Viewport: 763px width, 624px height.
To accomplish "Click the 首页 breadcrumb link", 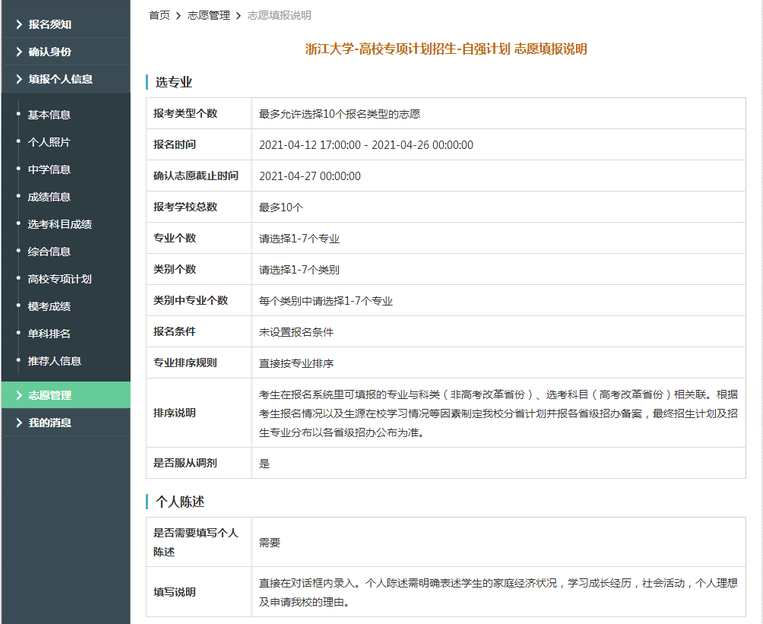I will point(159,16).
